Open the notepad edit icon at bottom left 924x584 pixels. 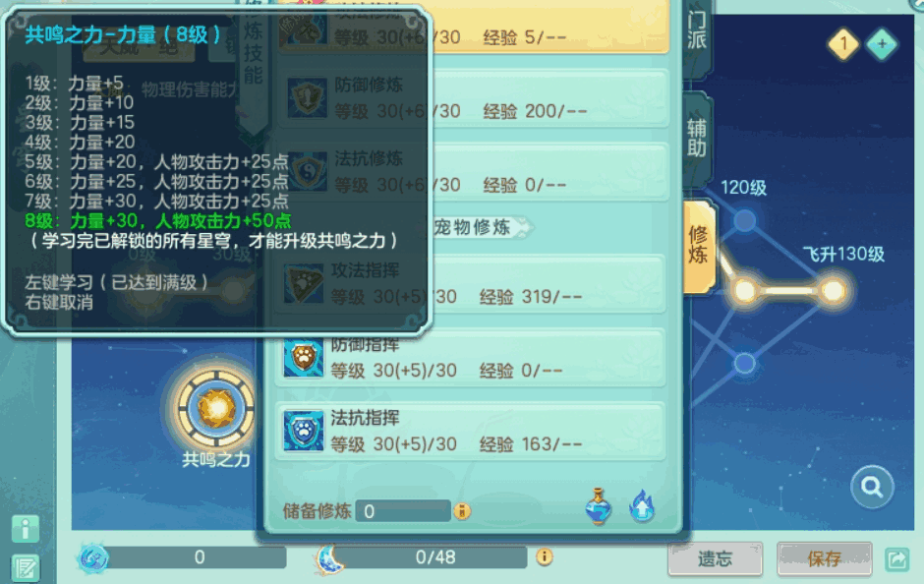26,568
